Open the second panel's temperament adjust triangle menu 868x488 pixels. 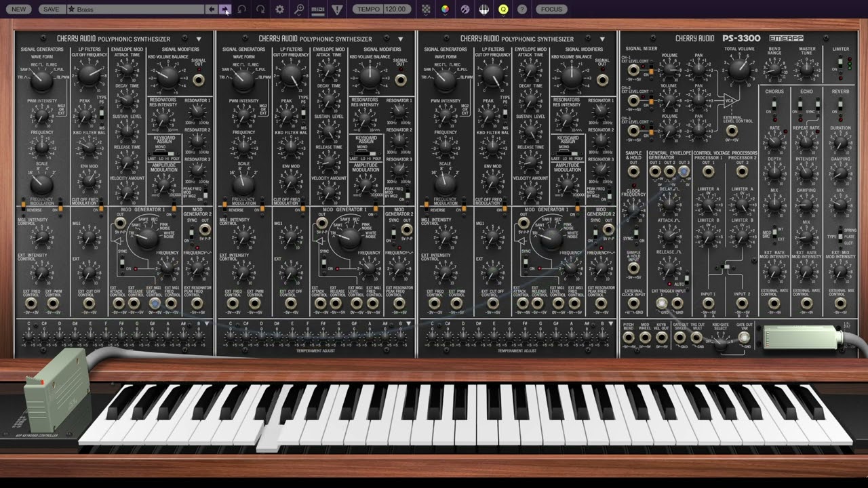pos(408,324)
